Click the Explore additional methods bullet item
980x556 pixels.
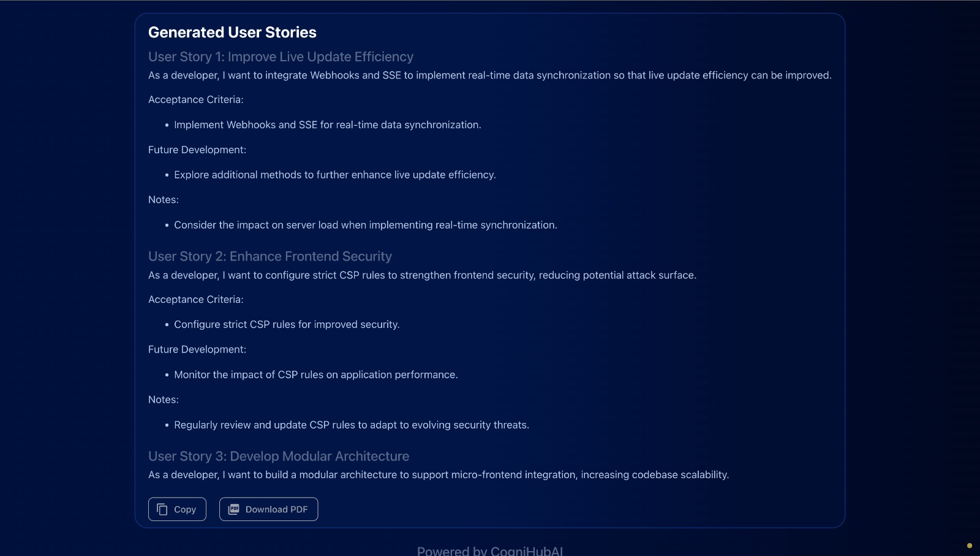tap(334, 175)
